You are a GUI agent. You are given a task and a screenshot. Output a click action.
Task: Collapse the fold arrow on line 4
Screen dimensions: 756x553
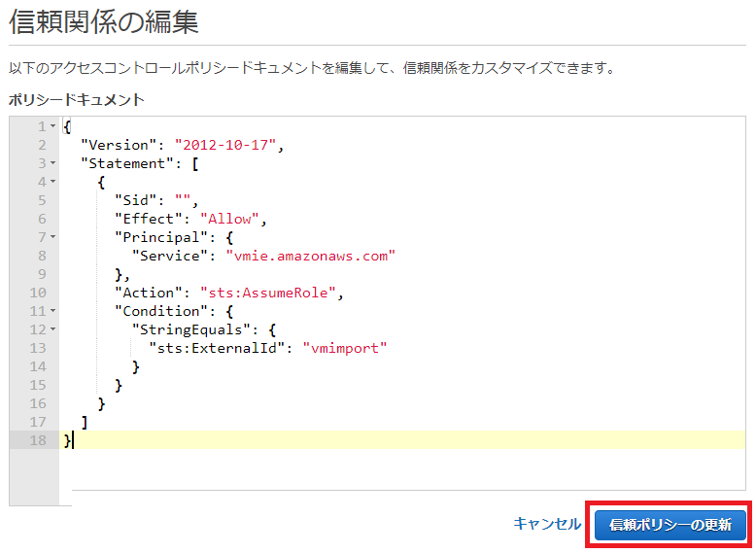pyautogui.click(x=53, y=182)
